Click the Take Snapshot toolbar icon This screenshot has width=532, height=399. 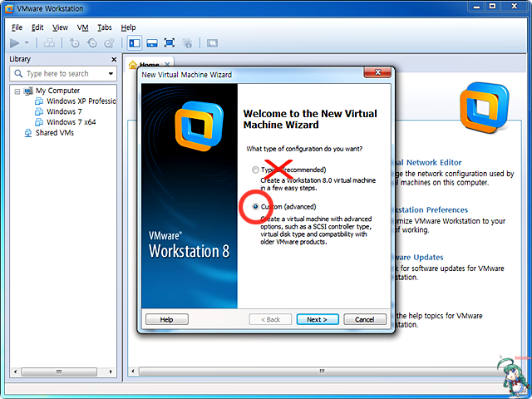tap(74, 43)
